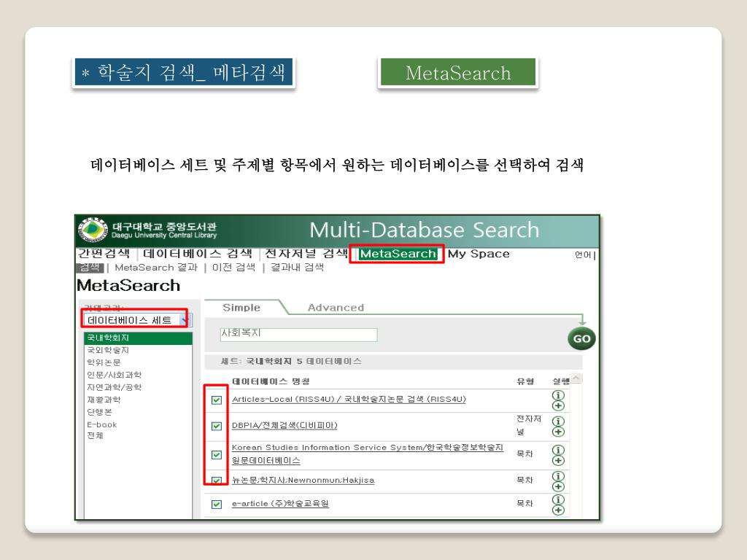Toggle the Newnonmun:Hakjisa checkbox
Image resolution: width=747 pixels, height=560 pixels.
coord(216,480)
